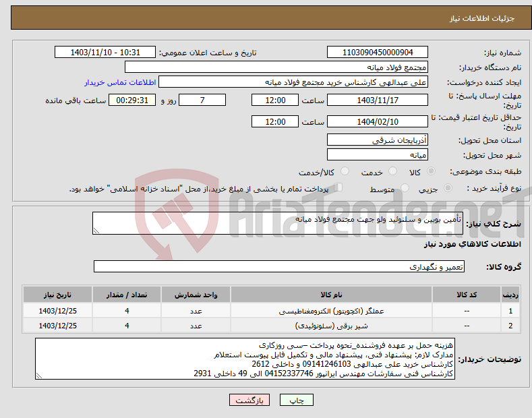Viewport: 532px width, 418px height.
Task: Click the need number field 1103090450000904
Action: (378, 53)
